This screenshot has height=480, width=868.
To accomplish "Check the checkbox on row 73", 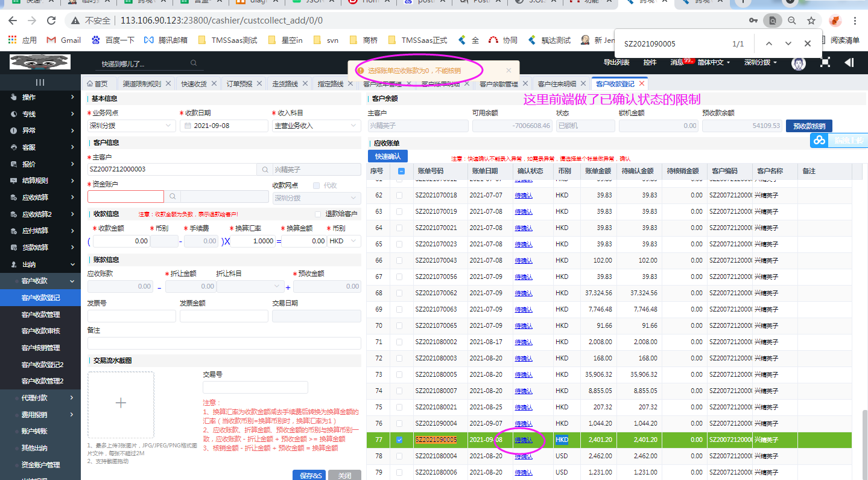I will [x=399, y=374].
